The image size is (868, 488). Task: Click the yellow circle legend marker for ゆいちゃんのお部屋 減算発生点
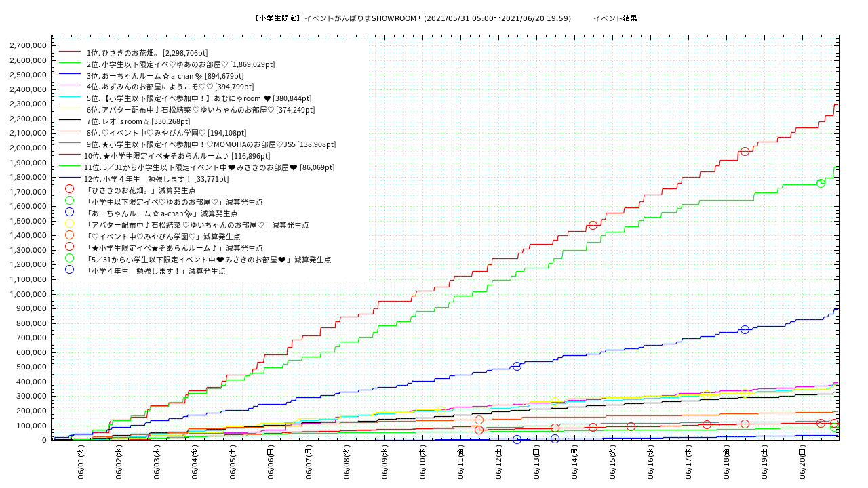tap(69, 224)
